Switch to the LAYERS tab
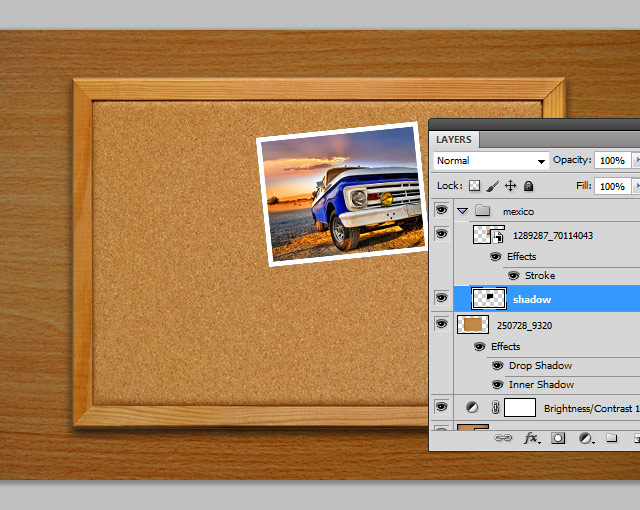 click(454, 140)
